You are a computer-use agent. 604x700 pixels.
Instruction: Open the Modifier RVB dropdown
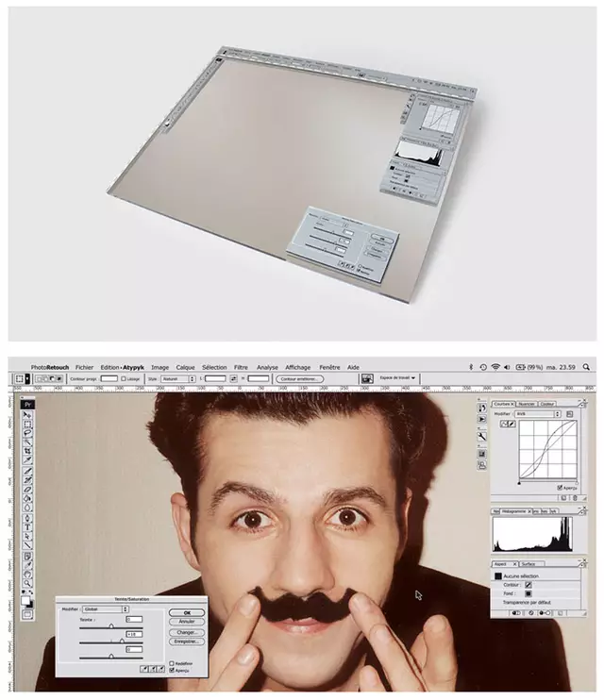click(x=538, y=414)
